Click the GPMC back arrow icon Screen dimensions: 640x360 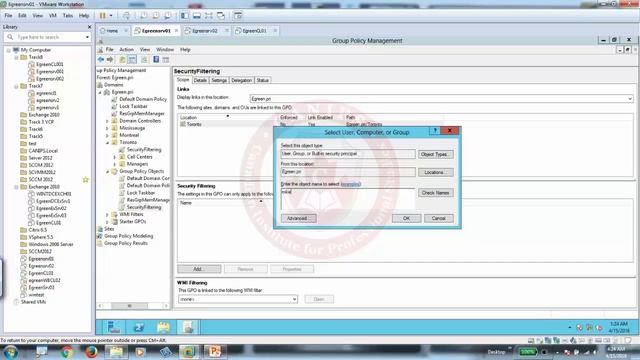101,60
